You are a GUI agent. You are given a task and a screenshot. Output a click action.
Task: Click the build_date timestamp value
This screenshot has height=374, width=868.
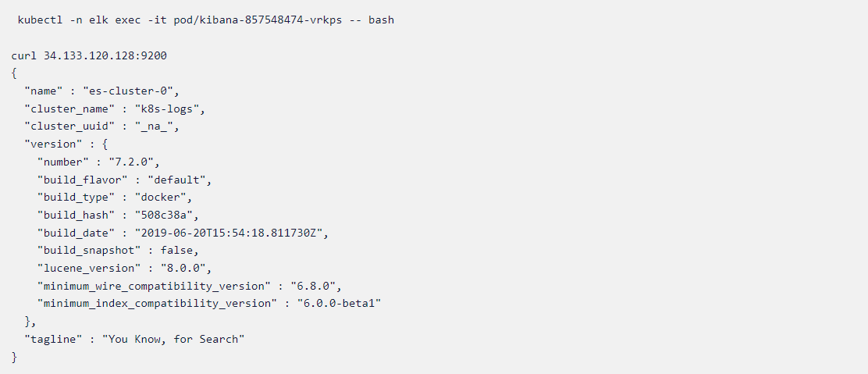(x=236, y=233)
